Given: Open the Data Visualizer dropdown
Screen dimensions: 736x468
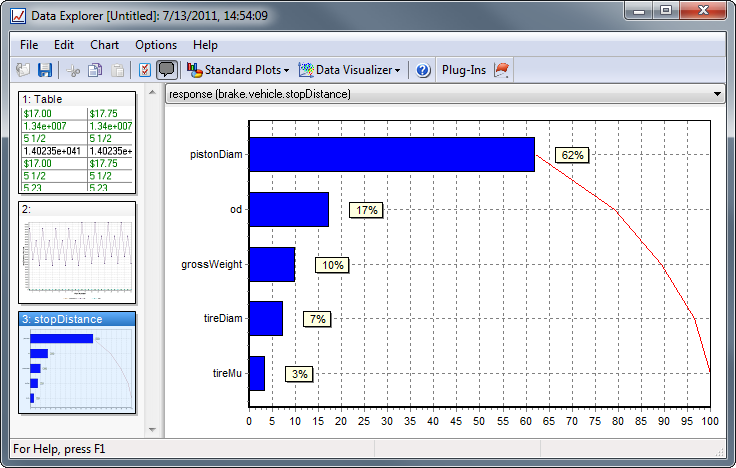Looking at the screenshot, I should click(x=350, y=70).
